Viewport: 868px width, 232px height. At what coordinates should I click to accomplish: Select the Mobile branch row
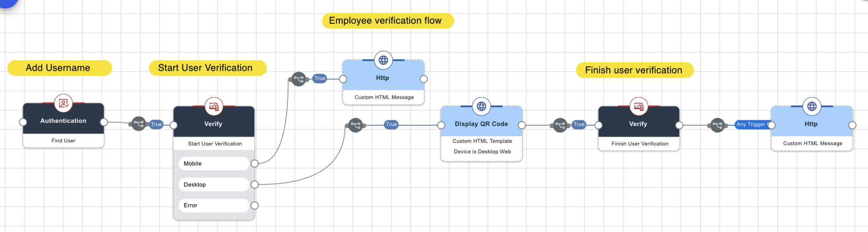tap(214, 163)
